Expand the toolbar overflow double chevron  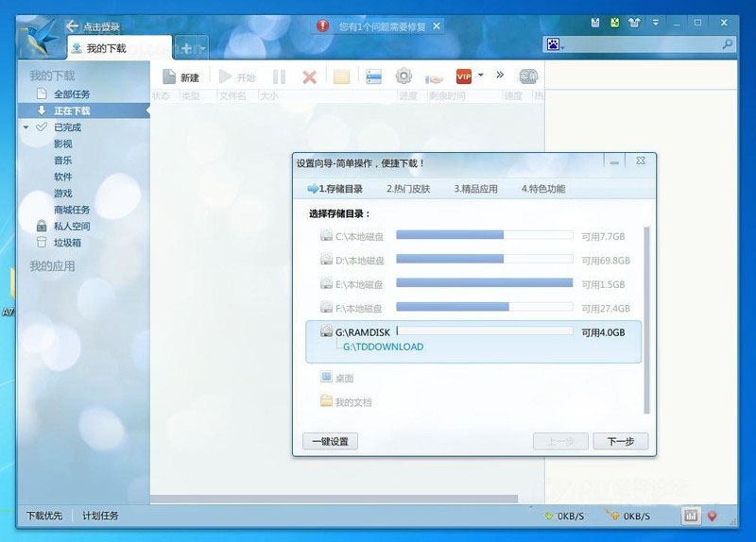coord(500,75)
